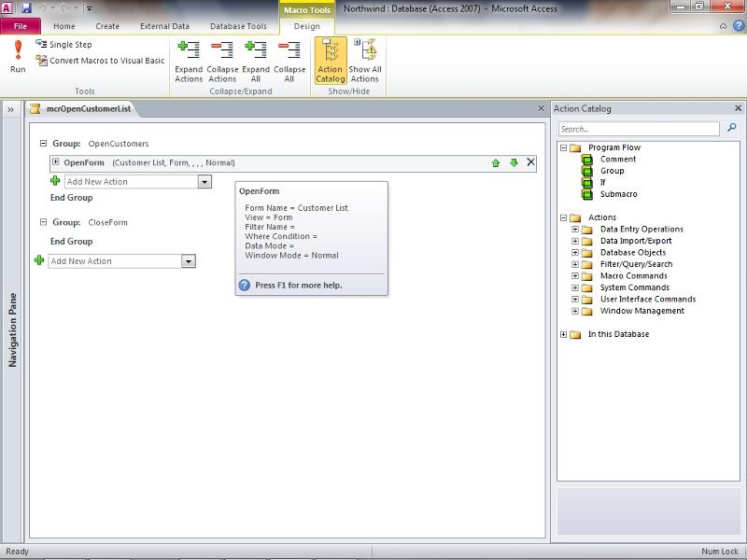
Task: Collapse the CloseForm group
Action: [43, 222]
